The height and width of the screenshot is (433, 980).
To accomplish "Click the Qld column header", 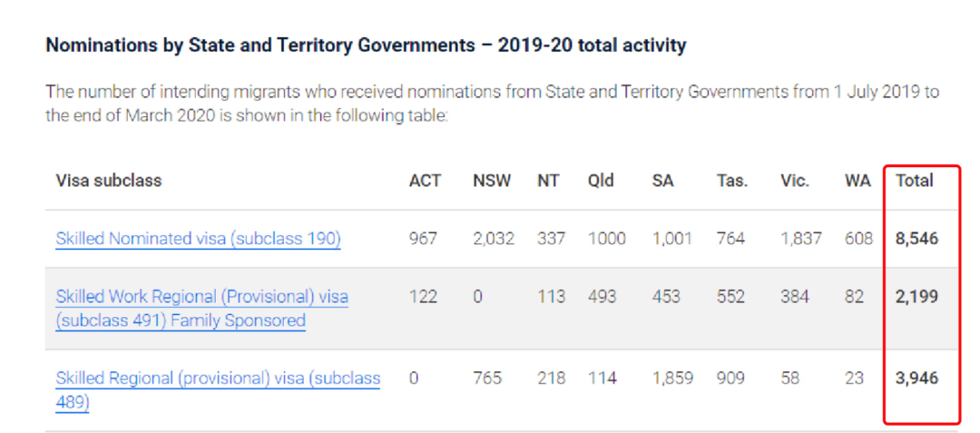I will click(601, 181).
